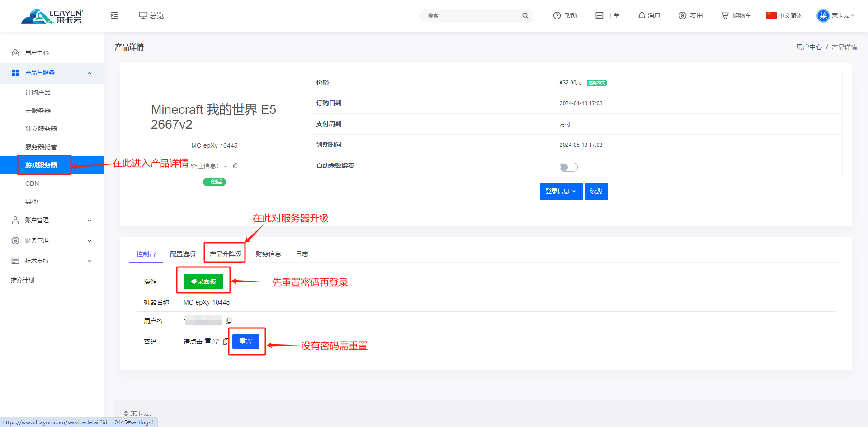The image size is (868, 427).
Task: Click the "月付" payment cycle value
Action: (x=565, y=124)
